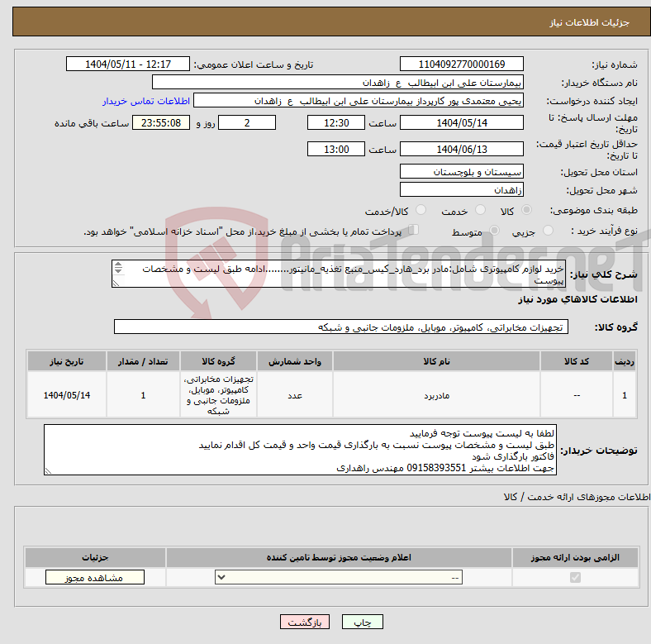651x644 pixels.
Task: Click the اعلام وضعیت مجوز توسط تامین کننده header
Action: [339, 557]
